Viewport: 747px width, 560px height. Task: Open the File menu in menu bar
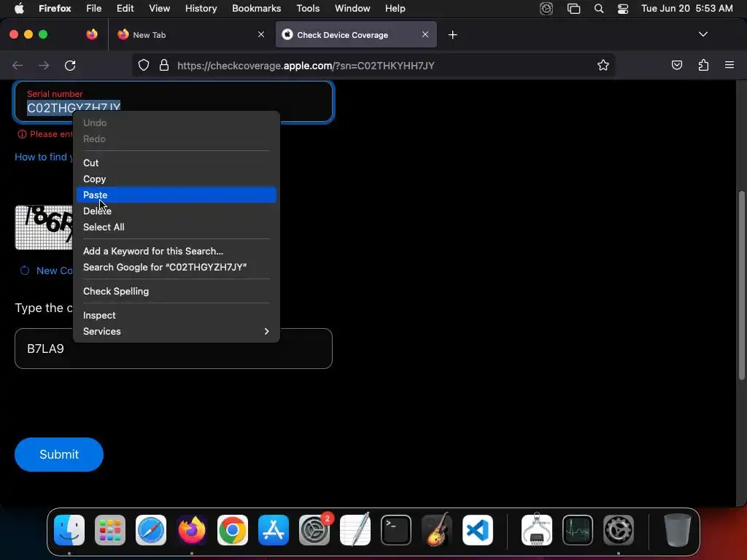tap(94, 9)
